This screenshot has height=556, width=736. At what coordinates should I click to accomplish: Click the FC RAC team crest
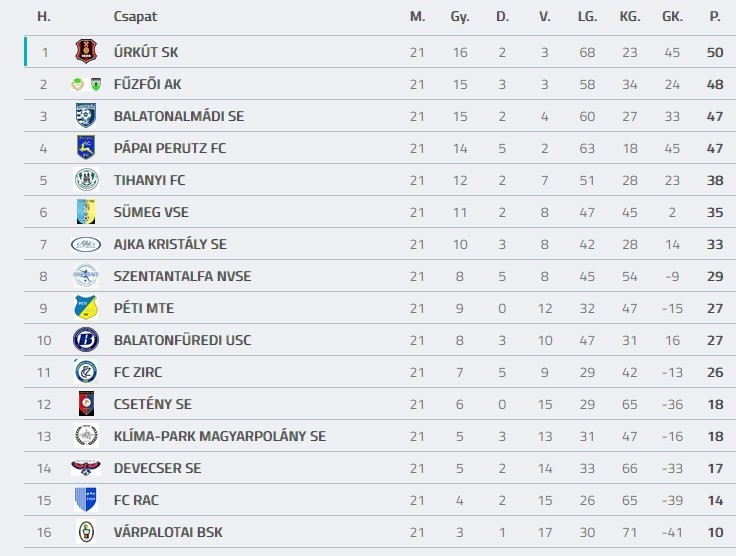pyautogui.click(x=86, y=500)
